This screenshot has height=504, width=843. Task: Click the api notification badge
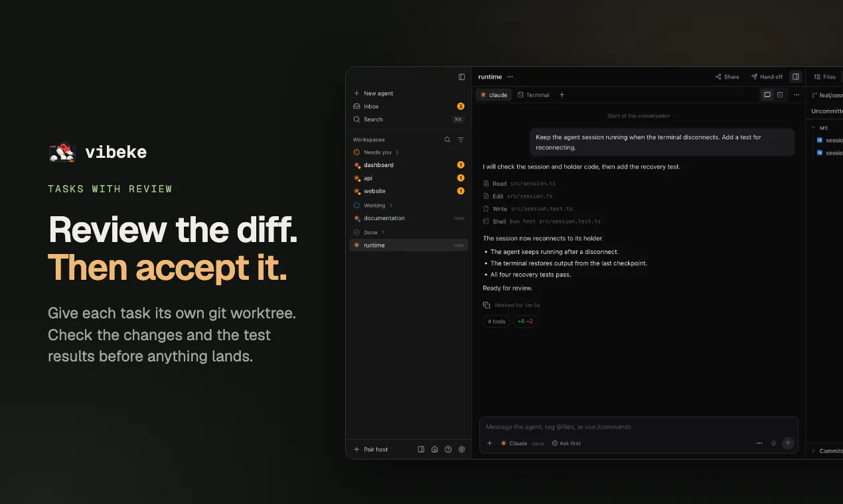click(461, 178)
